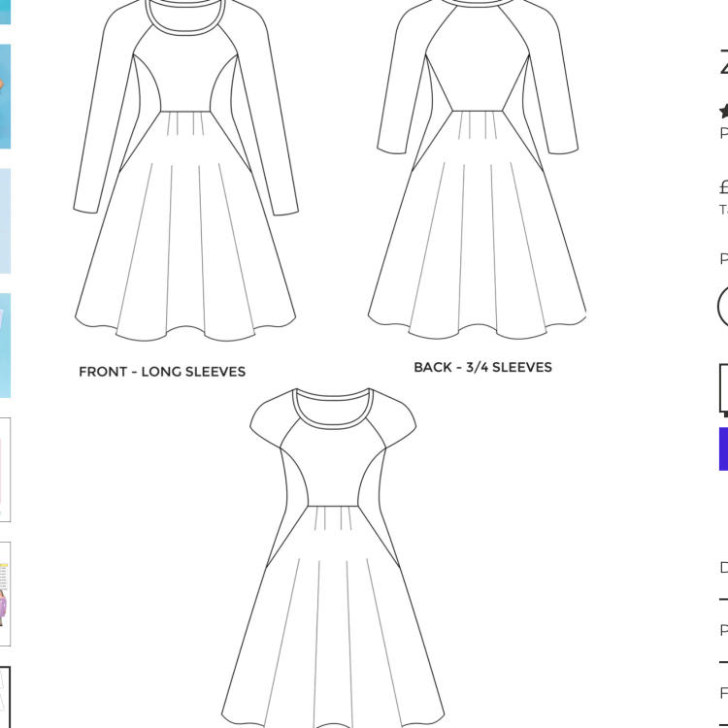Image resolution: width=728 pixels, height=728 pixels.
Task: Choose the rounded pill option button
Action: coord(723,306)
